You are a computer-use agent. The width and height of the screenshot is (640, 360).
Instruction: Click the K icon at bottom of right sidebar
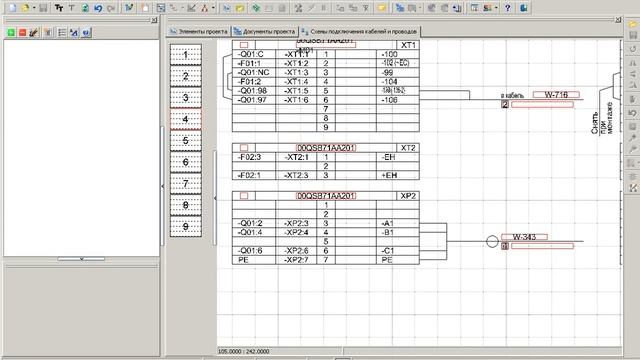pyautogui.click(x=633, y=188)
